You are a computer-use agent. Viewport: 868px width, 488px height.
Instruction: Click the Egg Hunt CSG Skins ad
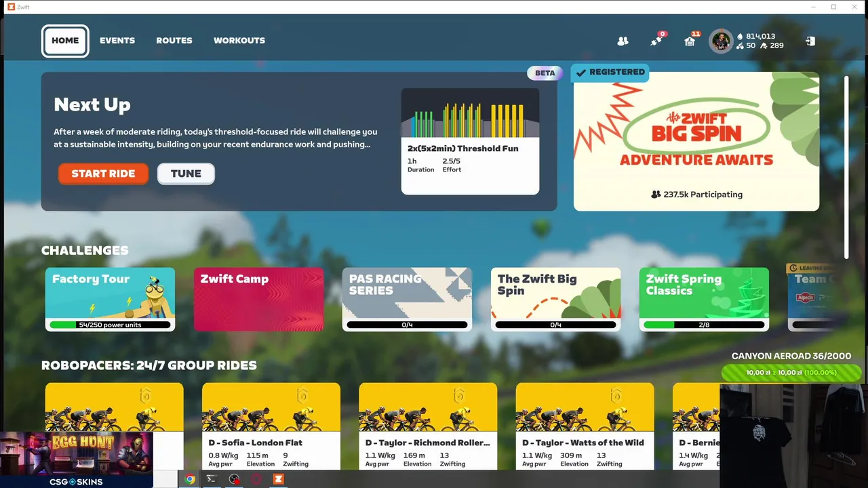pyautogui.click(x=76, y=460)
